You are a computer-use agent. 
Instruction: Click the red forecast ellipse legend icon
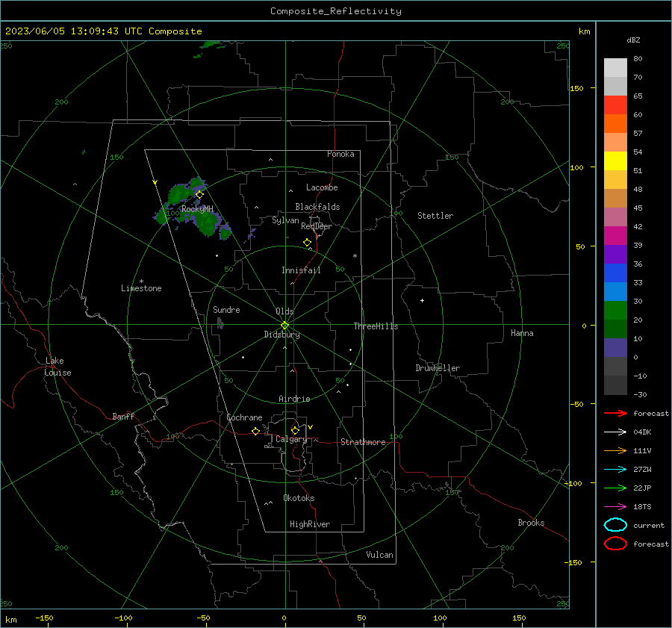coord(615,544)
